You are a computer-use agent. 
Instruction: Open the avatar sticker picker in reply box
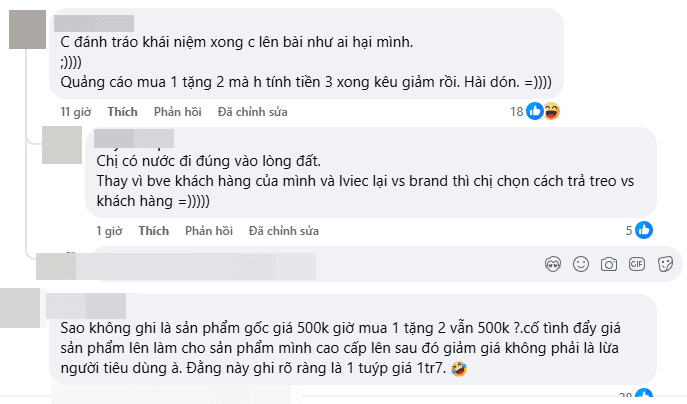point(553,265)
